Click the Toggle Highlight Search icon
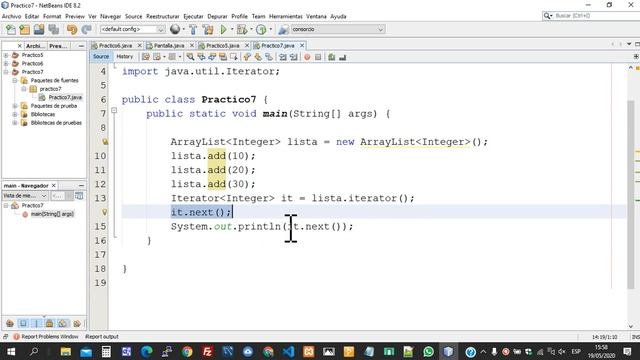The image size is (640, 360). point(223,57)
